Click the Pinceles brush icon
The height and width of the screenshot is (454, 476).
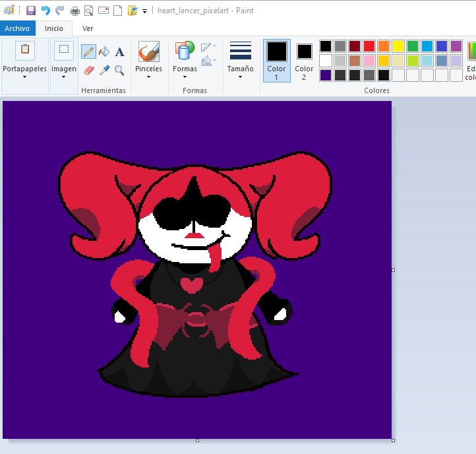pos(149,51)
